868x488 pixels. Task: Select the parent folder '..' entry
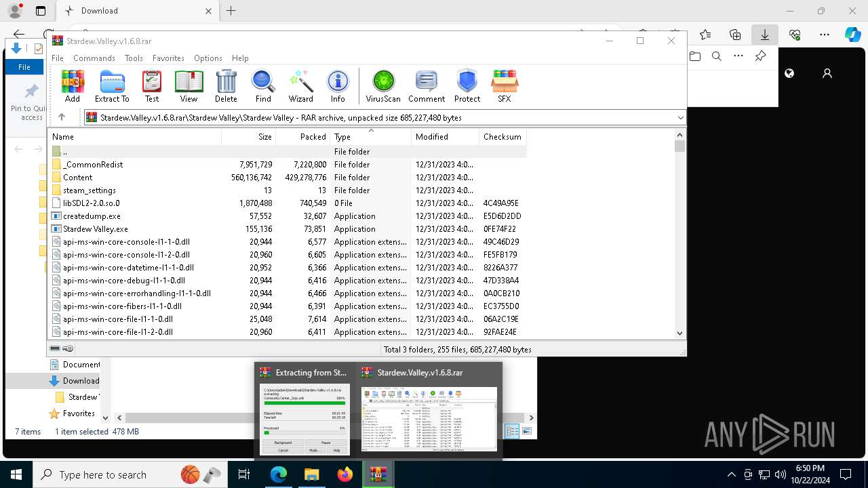click(288, 152)
